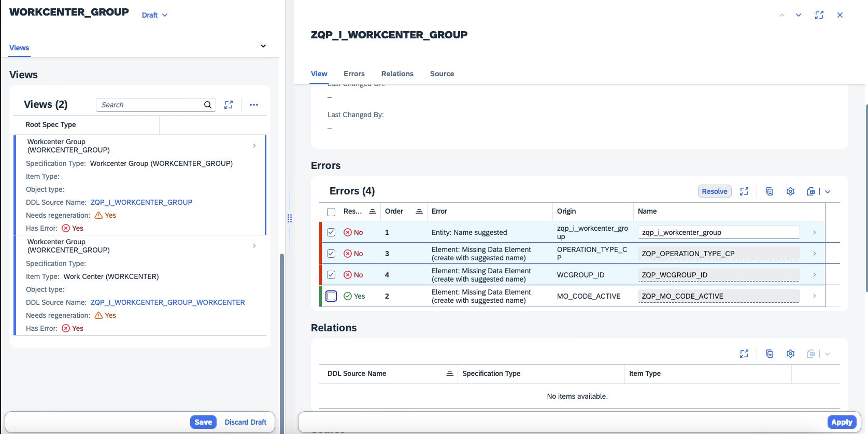Click the Origin column header

[593, 211]
